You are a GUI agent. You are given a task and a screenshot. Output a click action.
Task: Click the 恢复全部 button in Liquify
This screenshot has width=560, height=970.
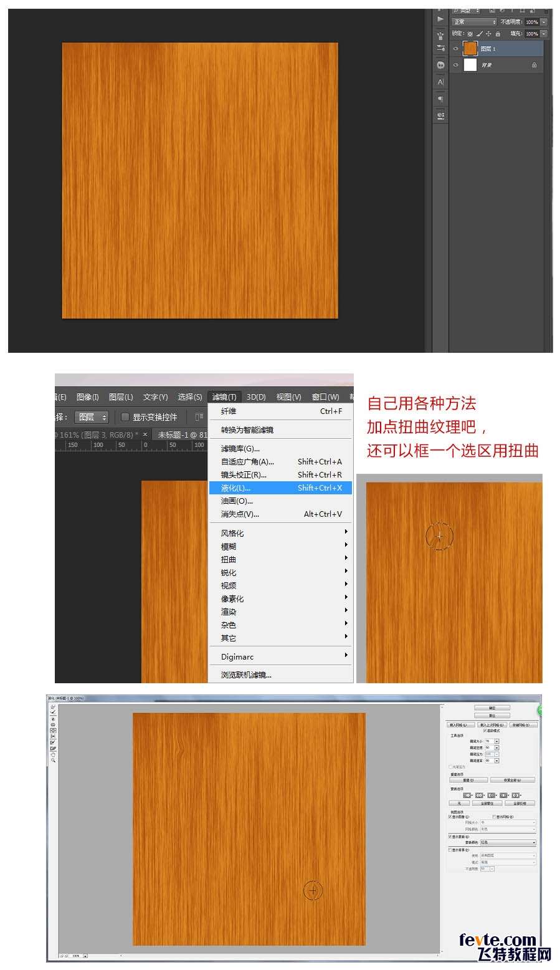pos(513,780)
